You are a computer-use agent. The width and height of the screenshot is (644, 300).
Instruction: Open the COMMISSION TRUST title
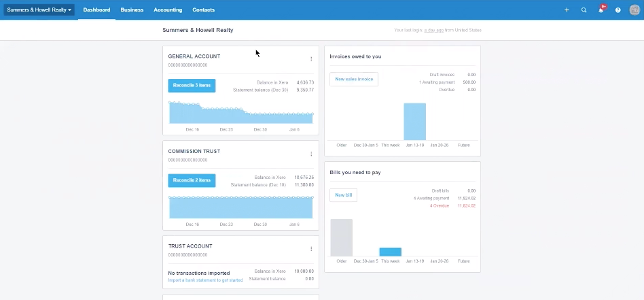point(194,151)
